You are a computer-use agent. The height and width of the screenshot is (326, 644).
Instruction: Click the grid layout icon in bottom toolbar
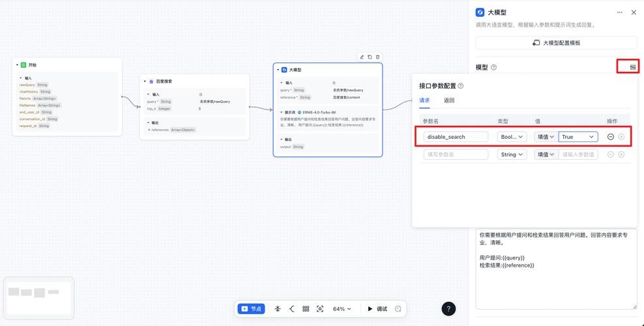pyautogui.click(x=306, y=308)
